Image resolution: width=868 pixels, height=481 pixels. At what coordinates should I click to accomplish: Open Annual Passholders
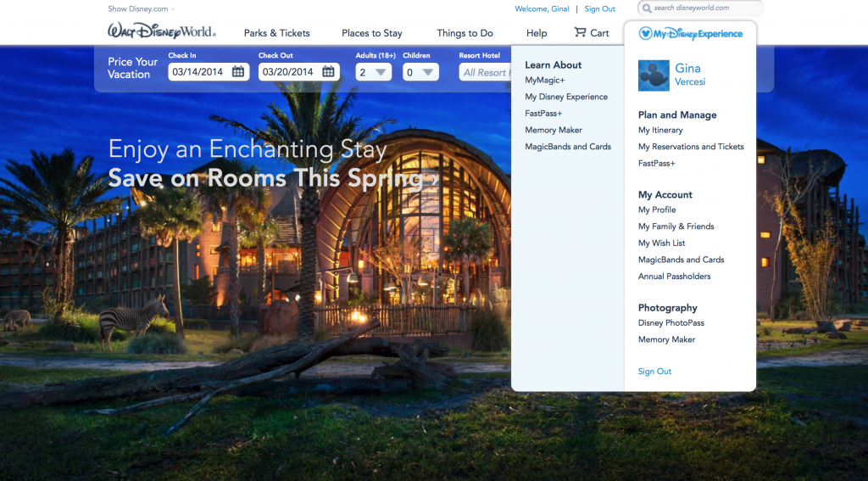674,277
